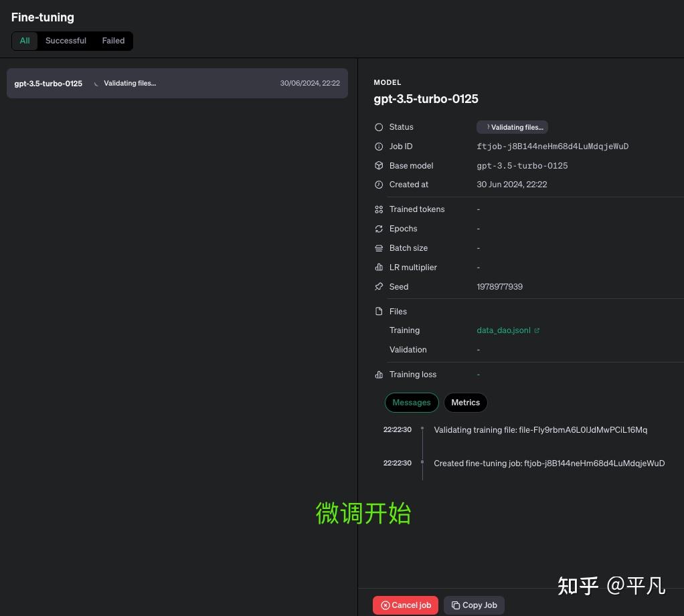
Task: Cancel the running fine-tuning job
Action: coord(406,605)
